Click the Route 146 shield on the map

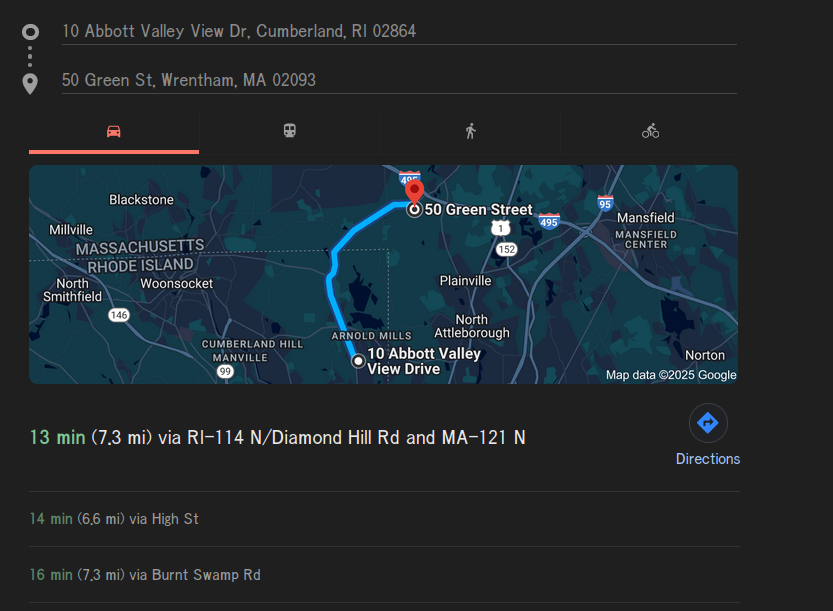click(118, 315)
